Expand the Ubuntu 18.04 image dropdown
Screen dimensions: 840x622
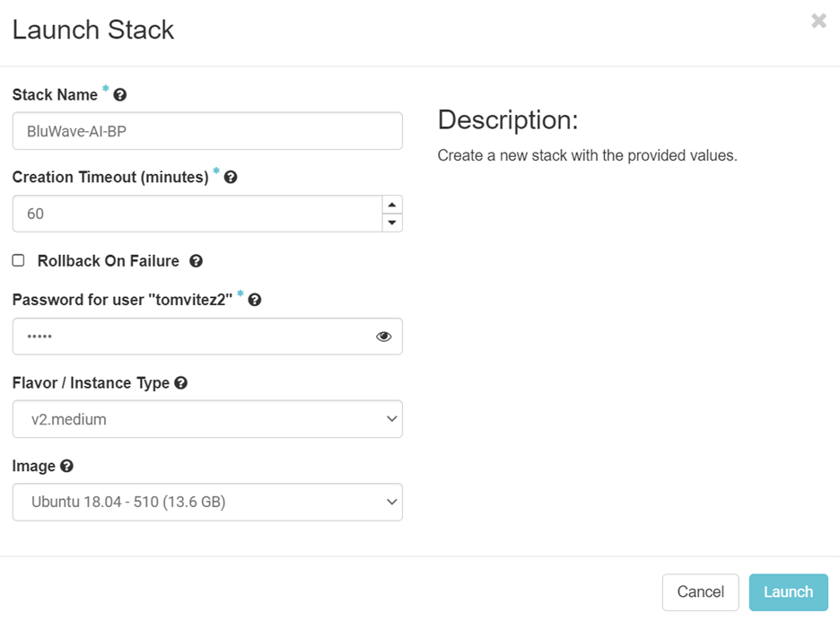click(207, 503)
